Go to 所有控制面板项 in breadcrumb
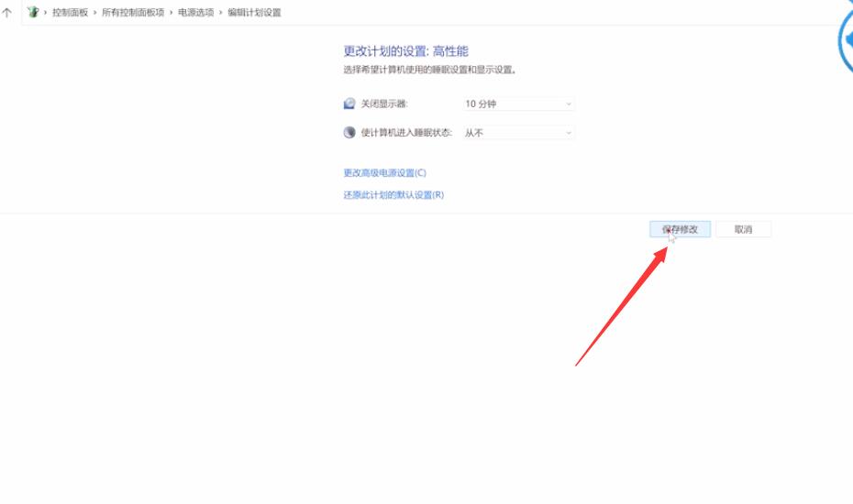This screenshot has width=853, height=504. click(133, 13)
